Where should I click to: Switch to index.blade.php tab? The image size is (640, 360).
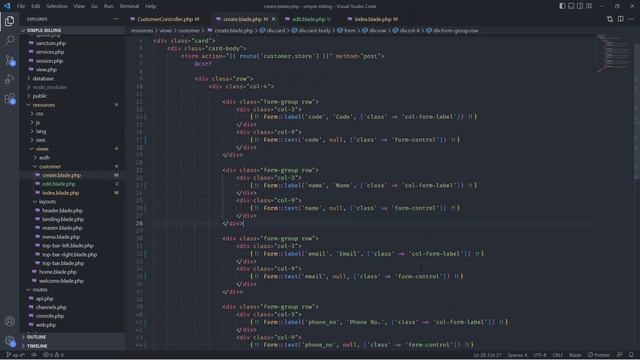point(372,19)
